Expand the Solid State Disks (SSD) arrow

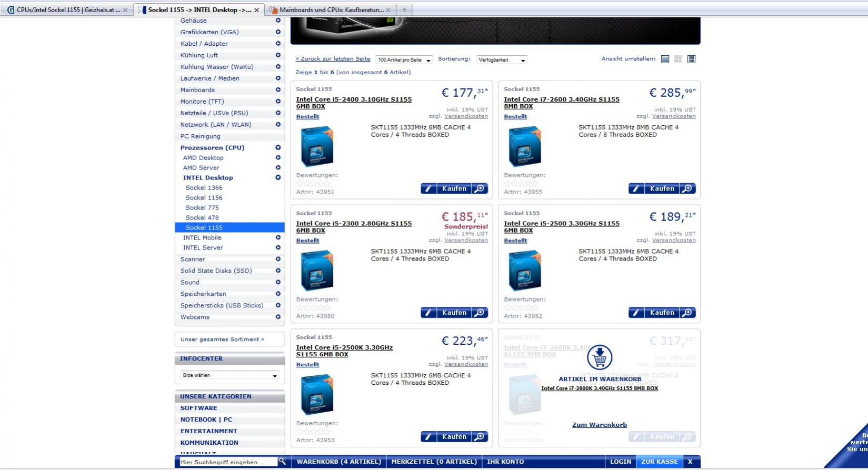(x=278, y=271)
